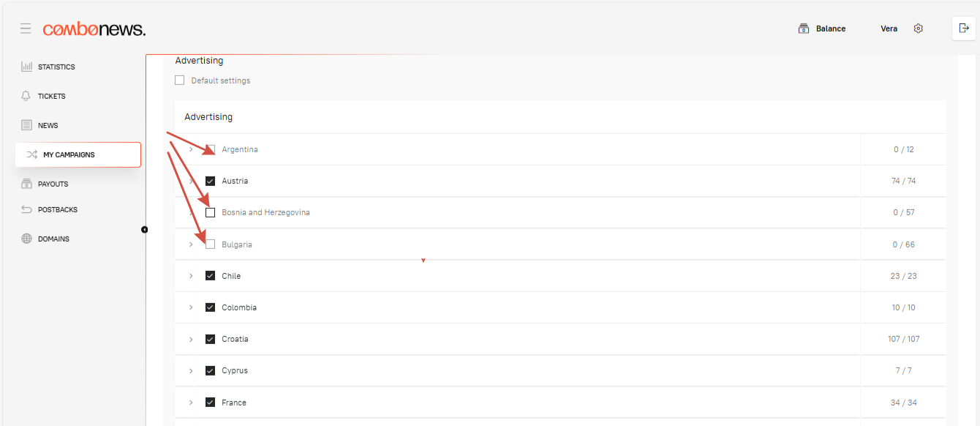Image resolution: width=980 pixels, height=426 pixels.
Task: Expand the France row arrow
Action: pyautogui.click(x=191, y=403)
